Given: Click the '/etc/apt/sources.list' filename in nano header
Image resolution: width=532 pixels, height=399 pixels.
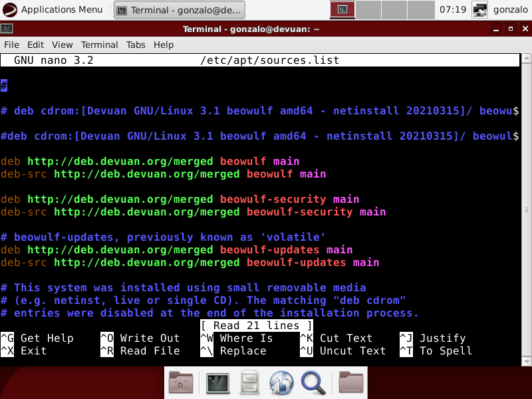Looking at the screenshot, I should (x=270, y=61).
